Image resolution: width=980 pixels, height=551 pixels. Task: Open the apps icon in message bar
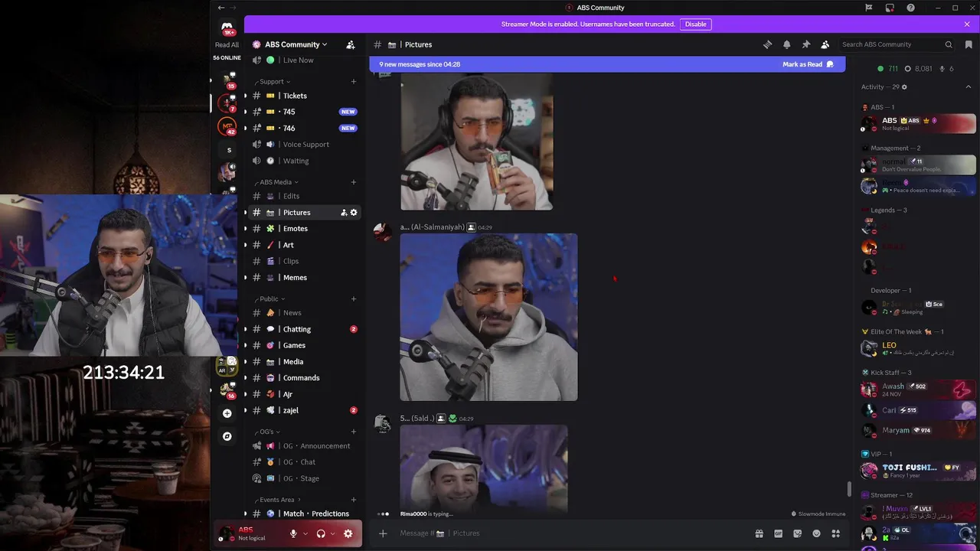pos(836,533)
